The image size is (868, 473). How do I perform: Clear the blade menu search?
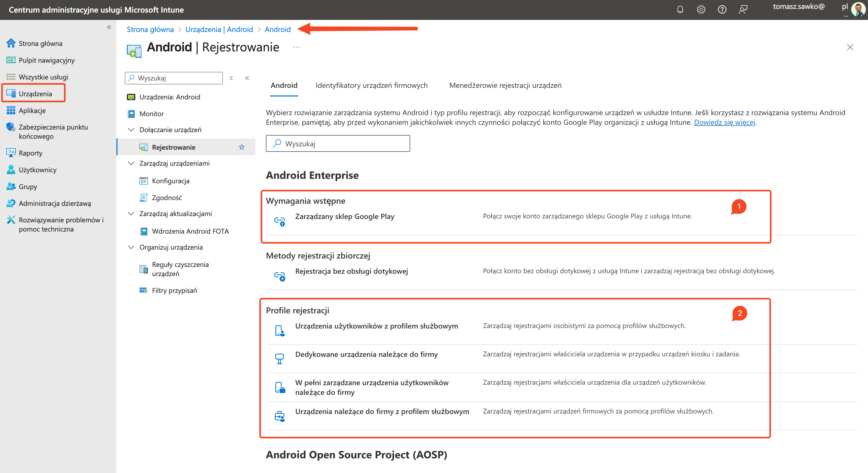tap(231, 78)
